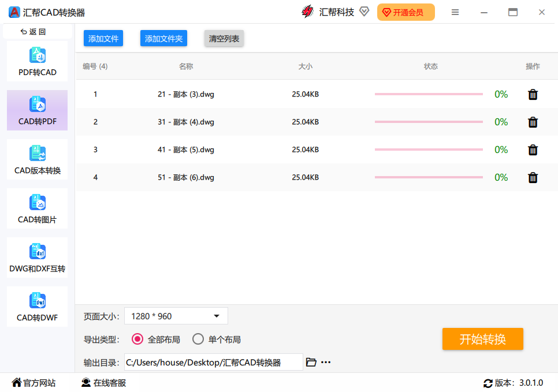The image size is (558, 392).
Task: Delete the file 21 - 副本 (3).dwg
Action: (532, 94)
